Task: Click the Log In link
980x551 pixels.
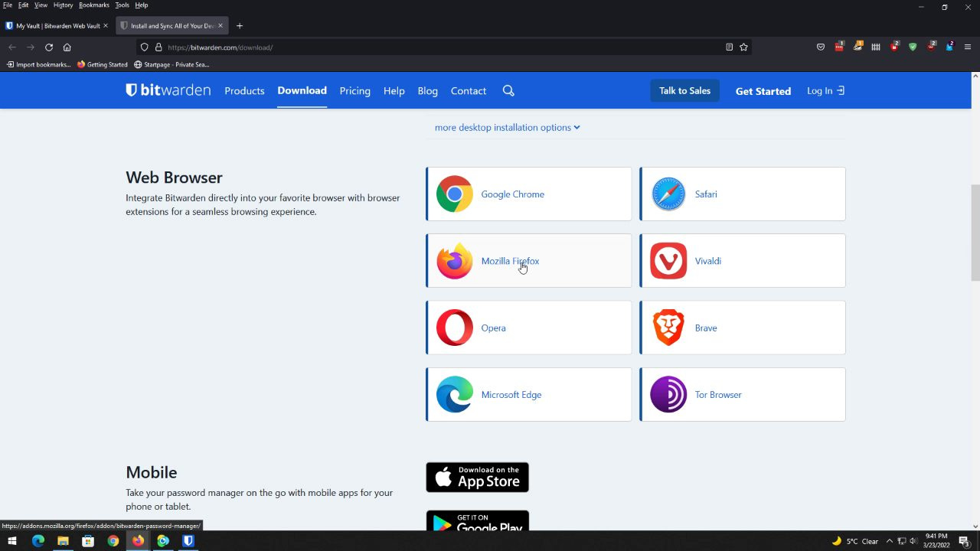Action: [x=825, y=90]
